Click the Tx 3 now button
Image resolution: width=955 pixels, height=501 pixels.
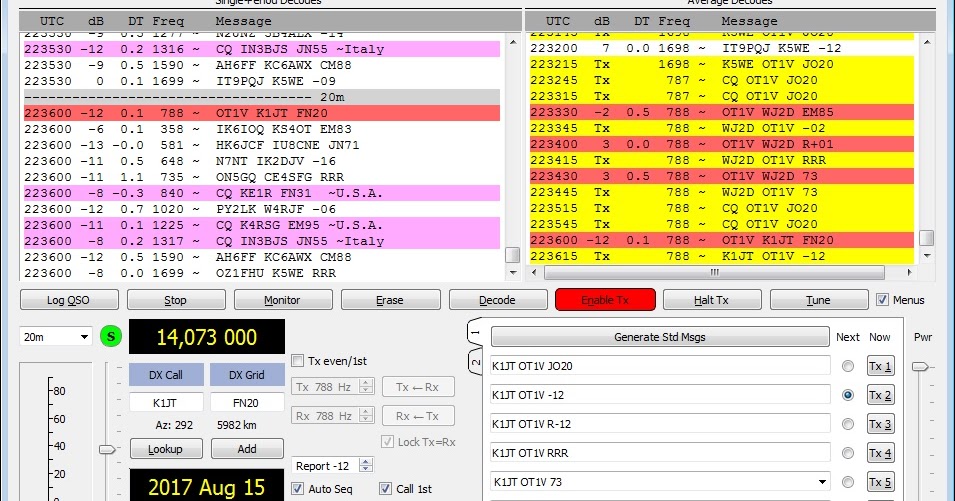pyautogui.click(x=881, y=424)
